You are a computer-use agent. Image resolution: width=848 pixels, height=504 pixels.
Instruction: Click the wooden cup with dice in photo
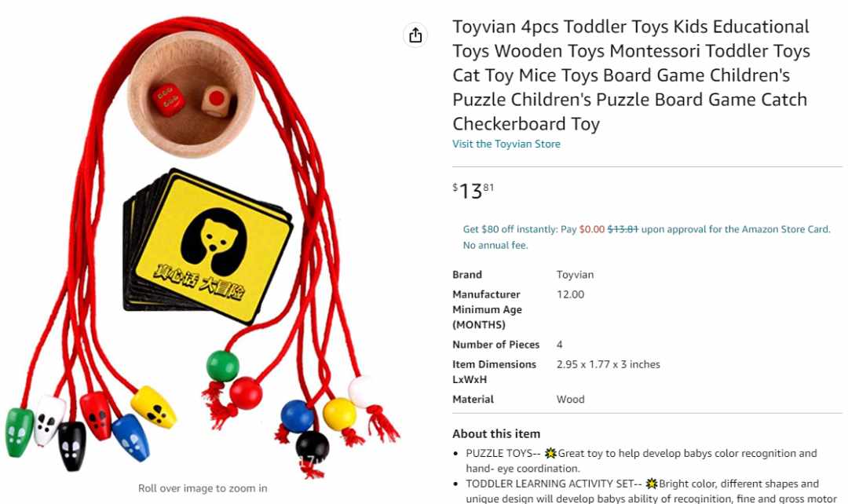(191, 95)
